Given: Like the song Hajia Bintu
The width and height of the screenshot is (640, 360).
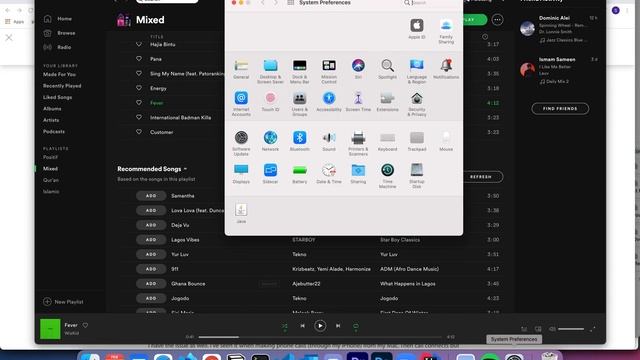Looking at the screenshot, I should pos(139,44).
